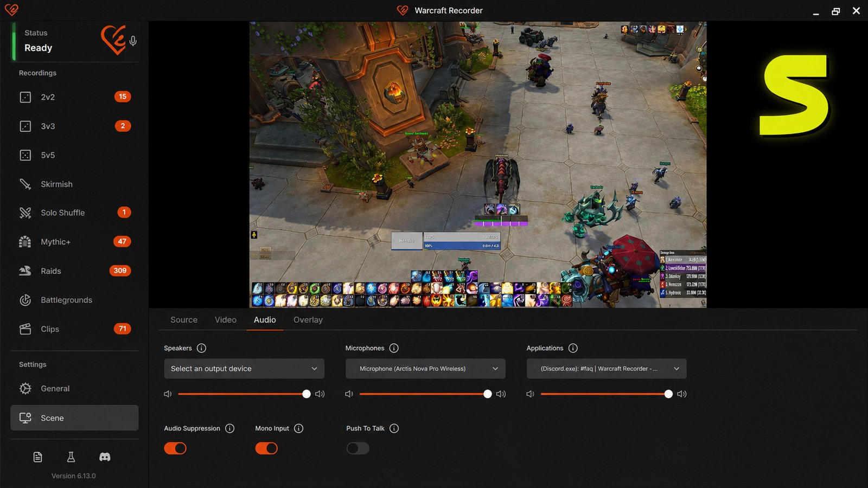Show info for Mono Input
This screenshot has width=868, height=488.
click(298, 428)
